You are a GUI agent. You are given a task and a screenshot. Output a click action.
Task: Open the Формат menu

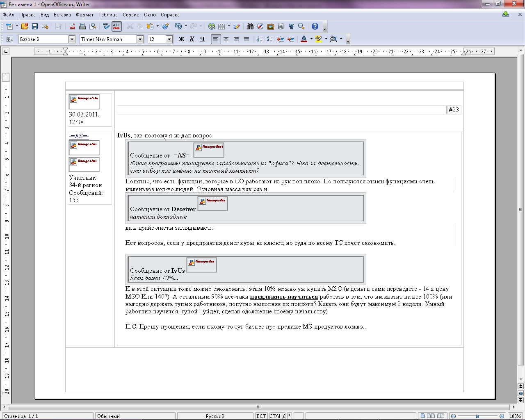click(x=84, y=15)
